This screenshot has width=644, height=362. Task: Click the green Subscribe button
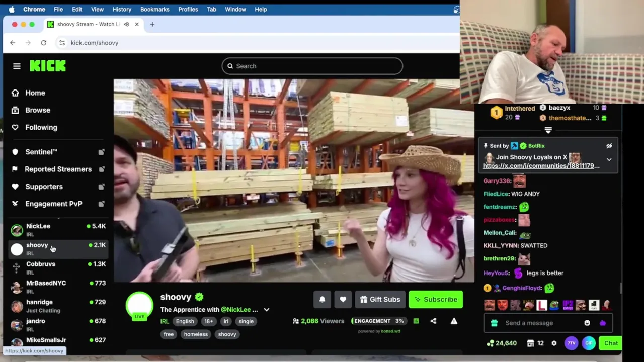(436, 299)
